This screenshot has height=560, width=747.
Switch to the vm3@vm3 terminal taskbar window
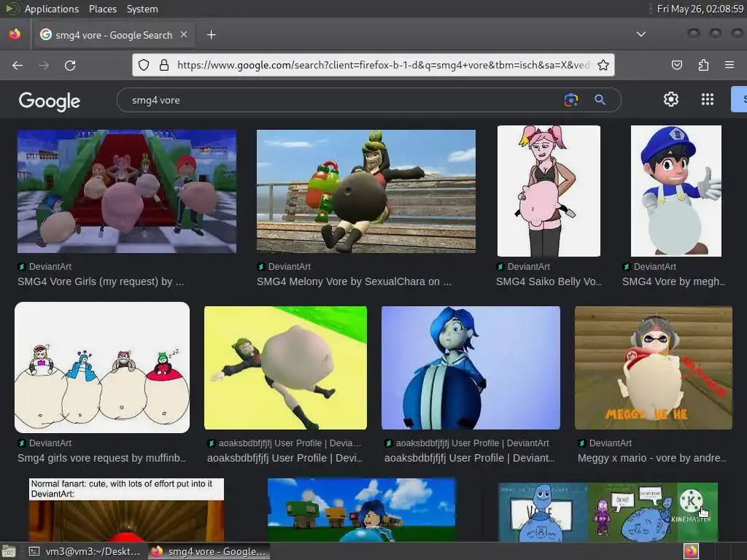85,551
